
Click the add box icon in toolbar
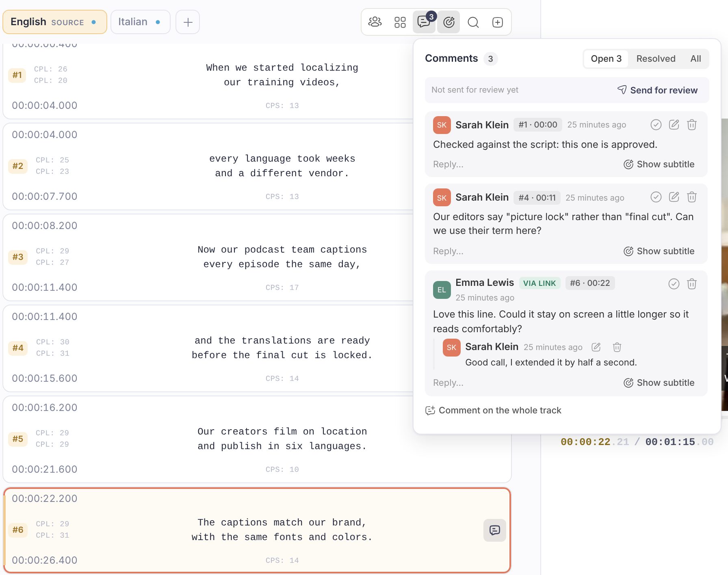coord(498,22)
